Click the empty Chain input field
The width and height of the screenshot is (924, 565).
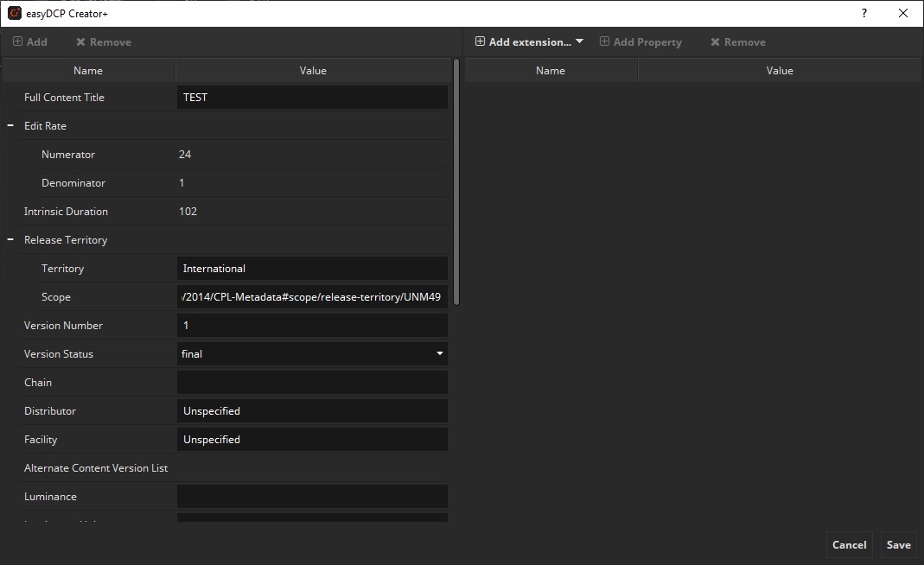click(312, 383)
